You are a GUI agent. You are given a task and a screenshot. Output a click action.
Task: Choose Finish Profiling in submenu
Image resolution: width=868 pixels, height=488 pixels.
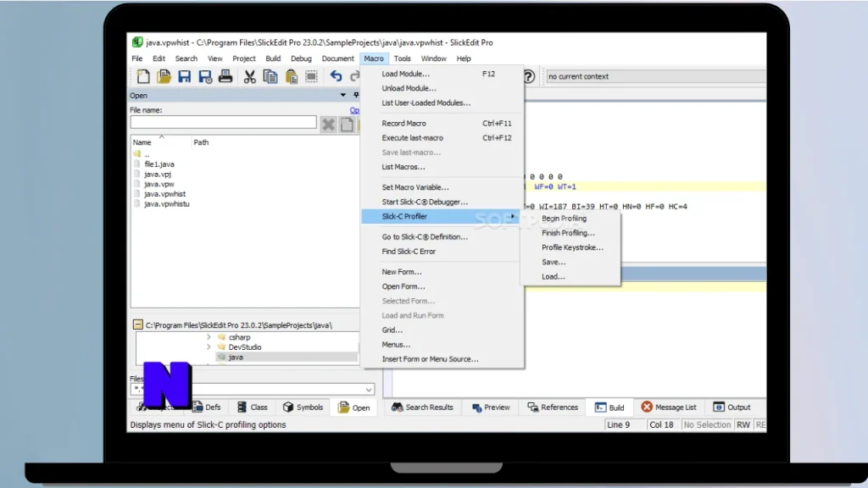(x=570, y=233)
